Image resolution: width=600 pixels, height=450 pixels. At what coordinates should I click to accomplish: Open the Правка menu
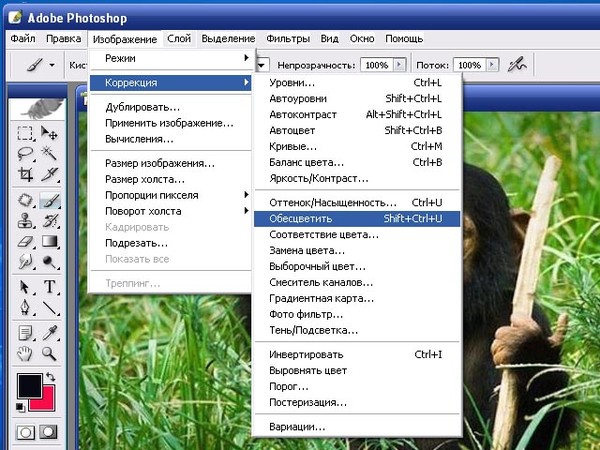(x=64, y=39)
